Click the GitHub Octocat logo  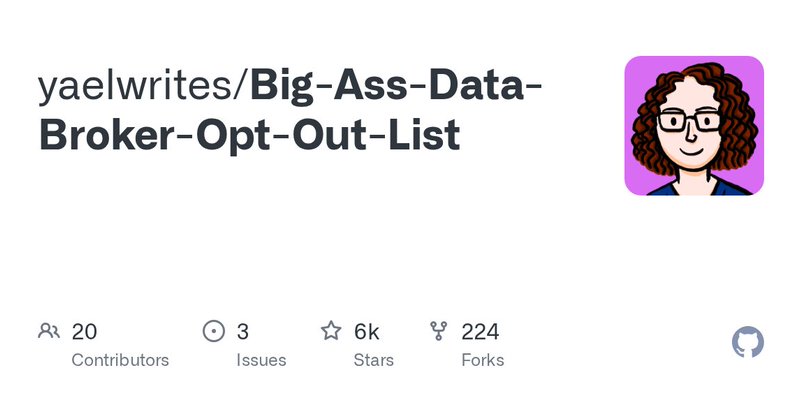pos(748,343)
